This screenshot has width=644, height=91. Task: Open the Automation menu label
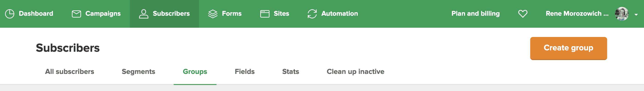[340, 14]
